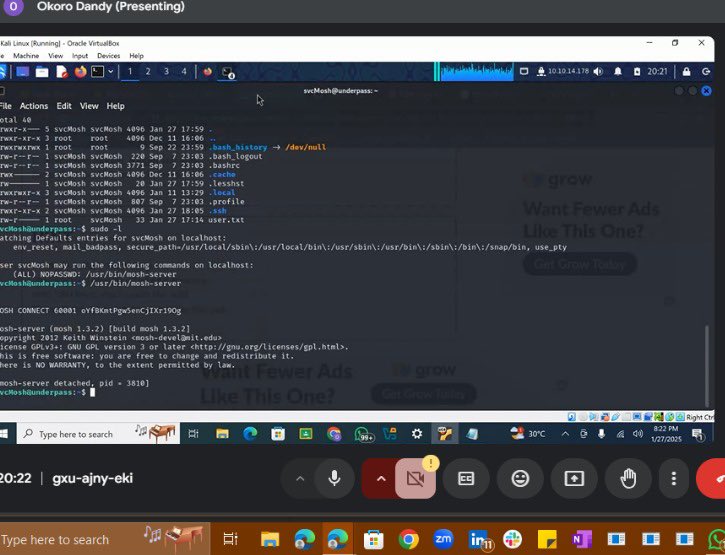
Task: Raise hand in the Meet call
Action: [628, 478]
